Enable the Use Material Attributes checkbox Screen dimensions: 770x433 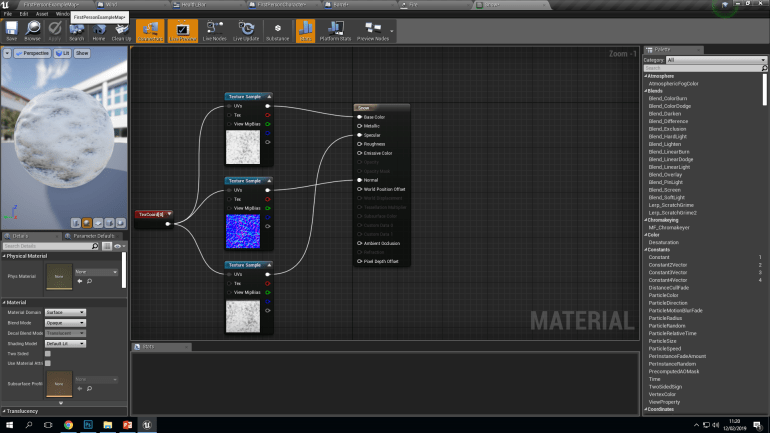coord(48,363)
